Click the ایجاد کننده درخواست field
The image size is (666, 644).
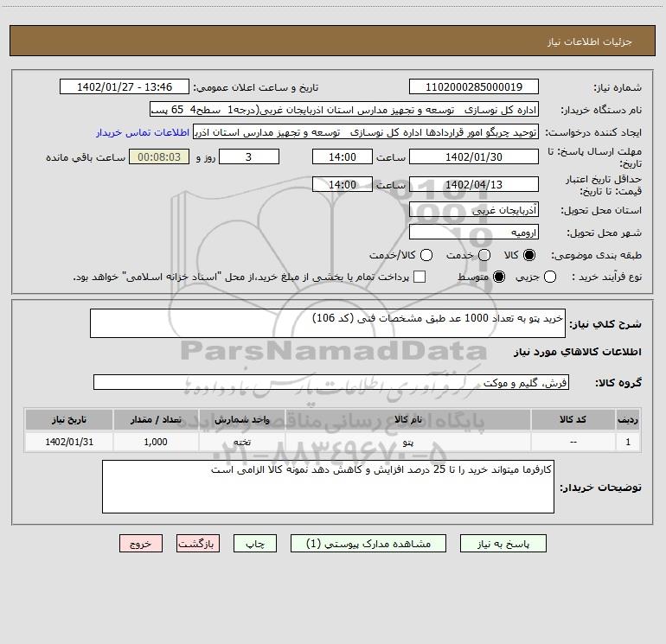tap(366, 132)
